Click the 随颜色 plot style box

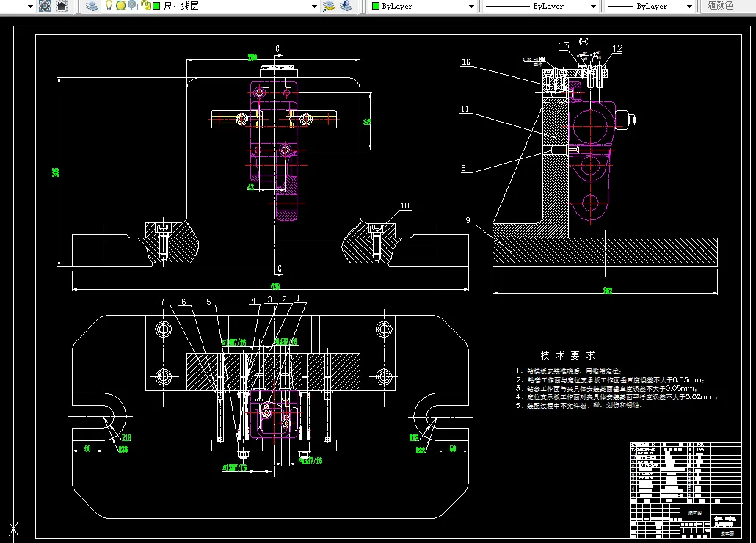[x=728, y=6]
